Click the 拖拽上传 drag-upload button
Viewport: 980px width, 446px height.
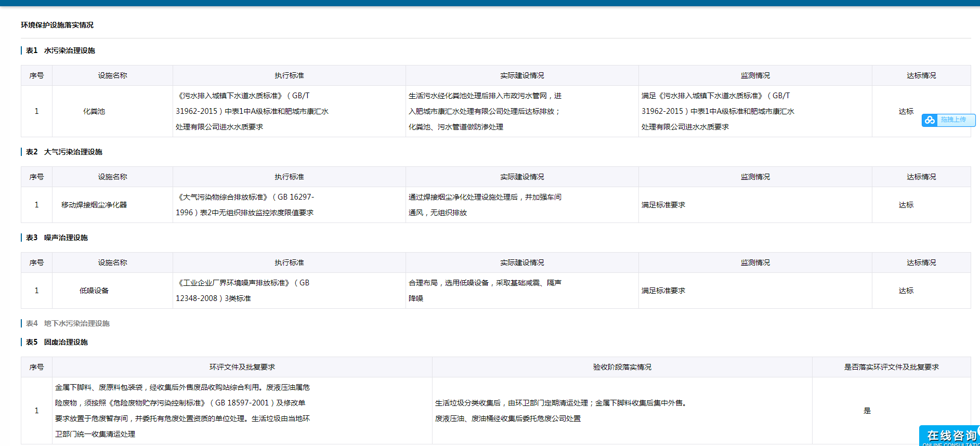(x=953, y=120)
